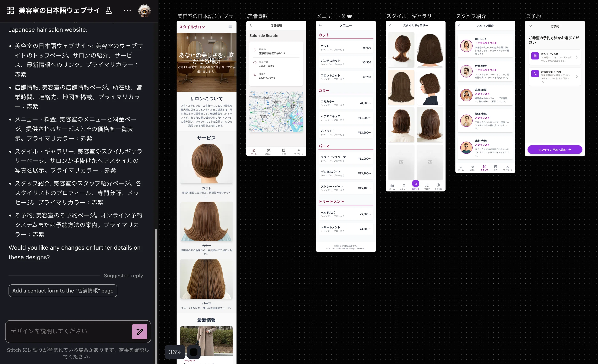Open the three-dots more options menu
598x364 pixels.
tap(127, 10)
